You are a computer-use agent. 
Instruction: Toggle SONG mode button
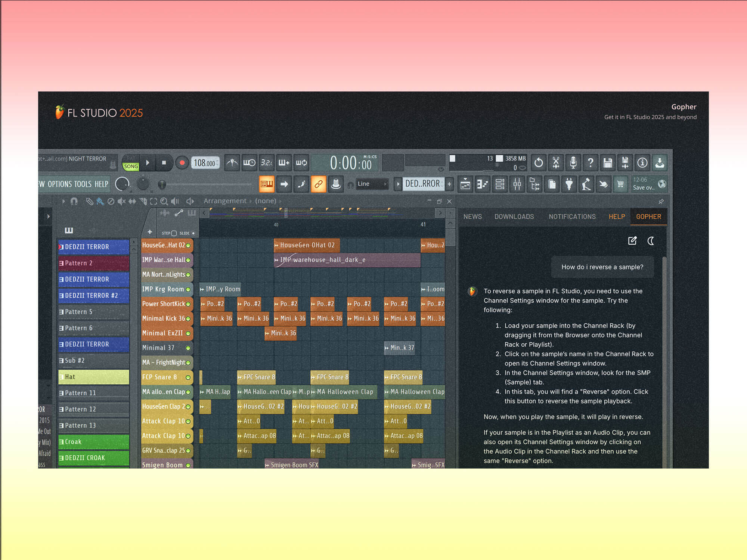[x=131, y=167]
